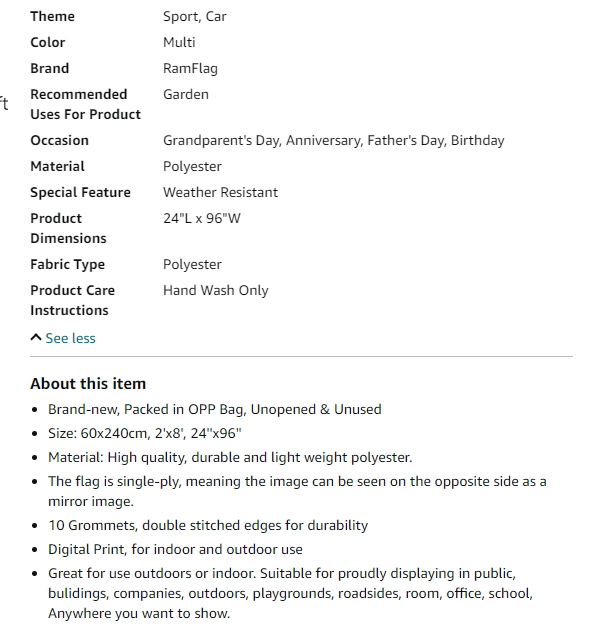Click the Brand-new, Packed in OPP Bag bullet
The width and height of the screenshot is (596, 631).
[215, 409]
